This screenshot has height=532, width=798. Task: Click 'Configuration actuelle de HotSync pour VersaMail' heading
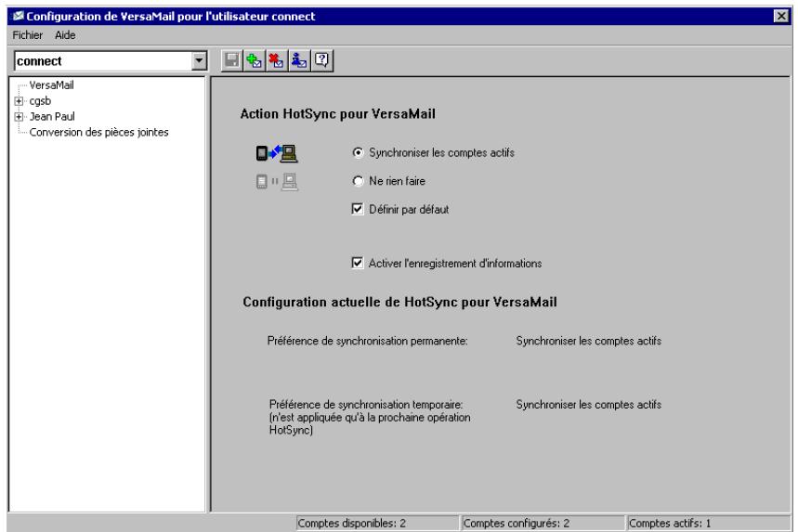tap(400, 302)
